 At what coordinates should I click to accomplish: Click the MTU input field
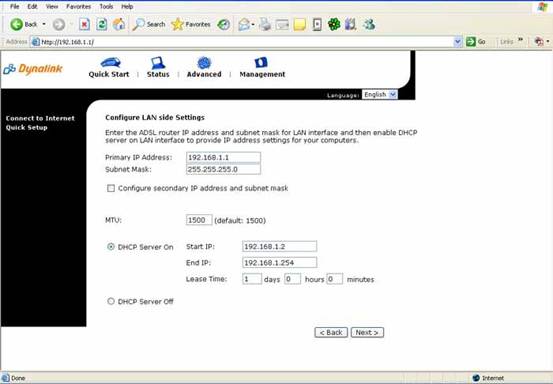199,220
